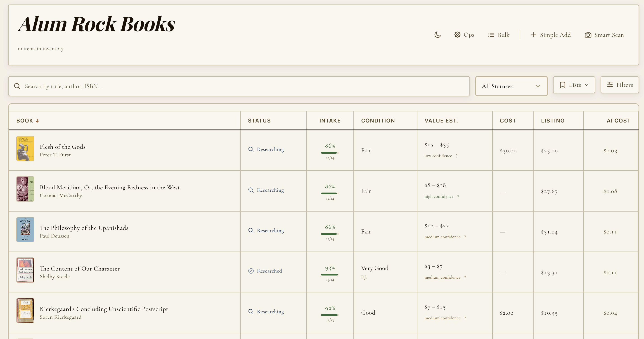The image size is (644, 339).
Task: Open Blood Meridian book title
Action: 109,187
